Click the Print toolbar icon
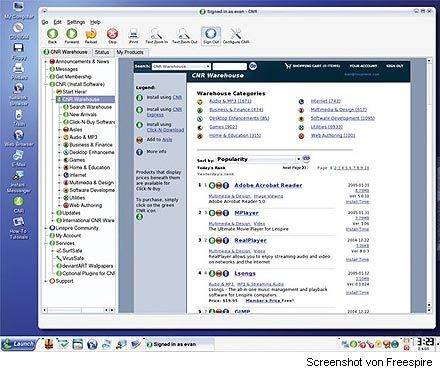This screenshot has height=370, width=440. pos(134,34)
